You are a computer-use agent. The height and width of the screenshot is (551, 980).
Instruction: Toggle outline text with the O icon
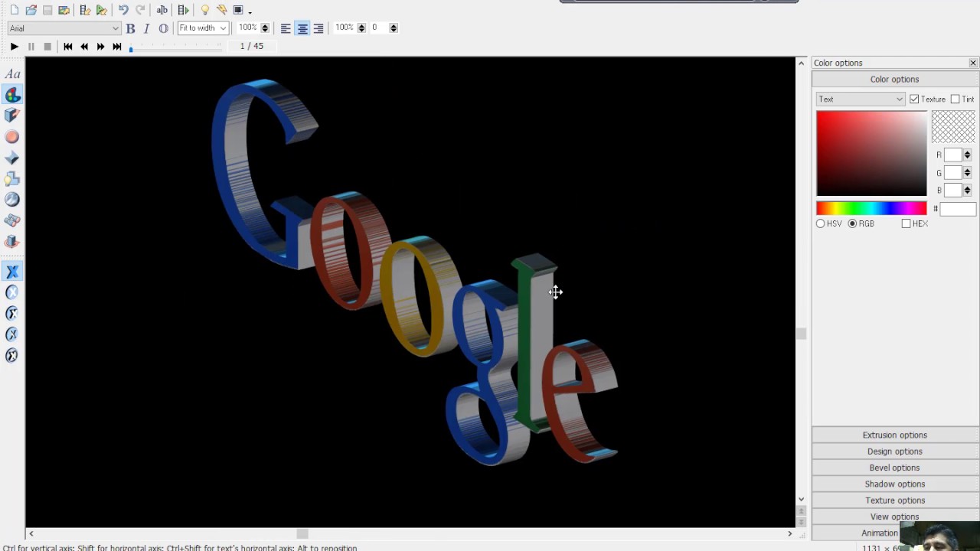coord(163,28)
